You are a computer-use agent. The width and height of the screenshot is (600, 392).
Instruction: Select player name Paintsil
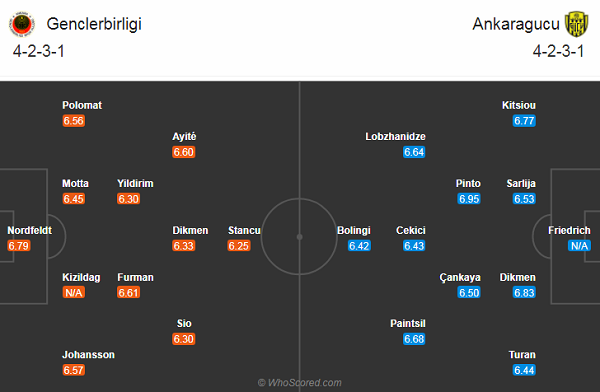click(408, 323)
